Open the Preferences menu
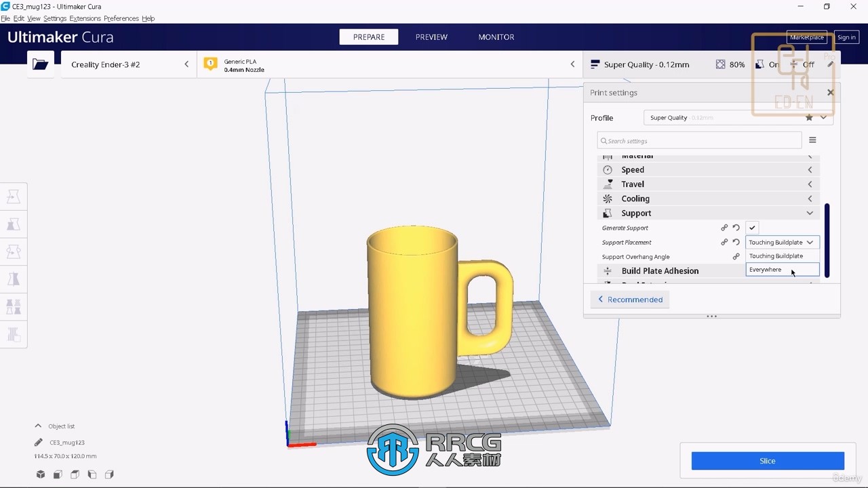Viewport: 868px width, 488px height. pyautogui.click(x=121, y=18)
